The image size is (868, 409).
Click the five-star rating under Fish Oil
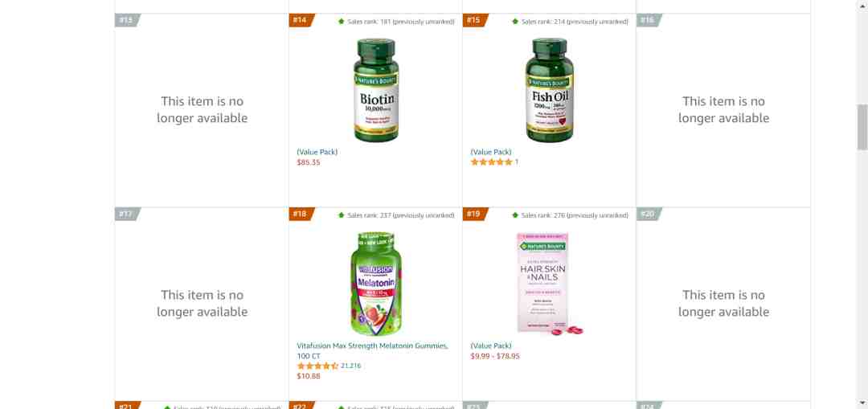492,162
